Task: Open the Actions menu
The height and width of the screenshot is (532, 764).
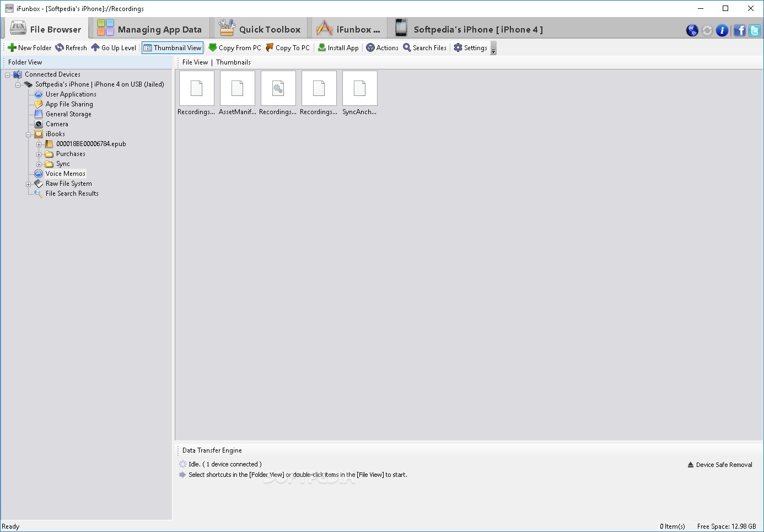Action: point(382,48)
